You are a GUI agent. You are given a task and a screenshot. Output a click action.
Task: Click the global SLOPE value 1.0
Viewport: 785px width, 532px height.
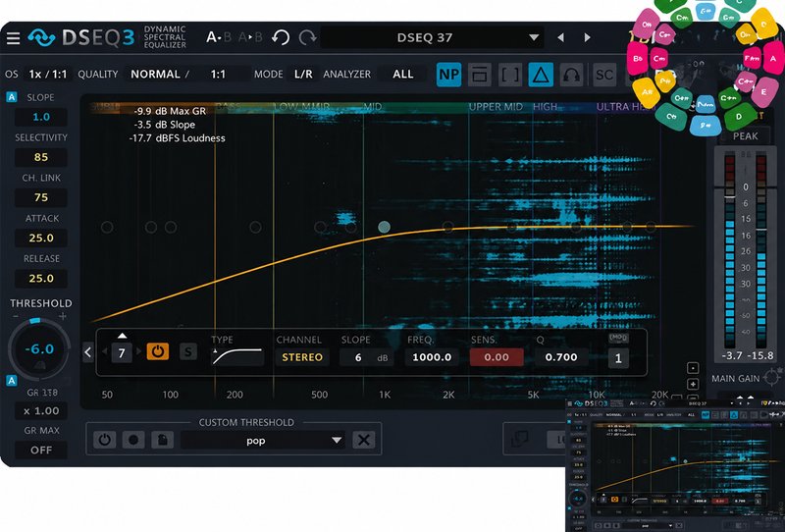click(x=41, y=117)
